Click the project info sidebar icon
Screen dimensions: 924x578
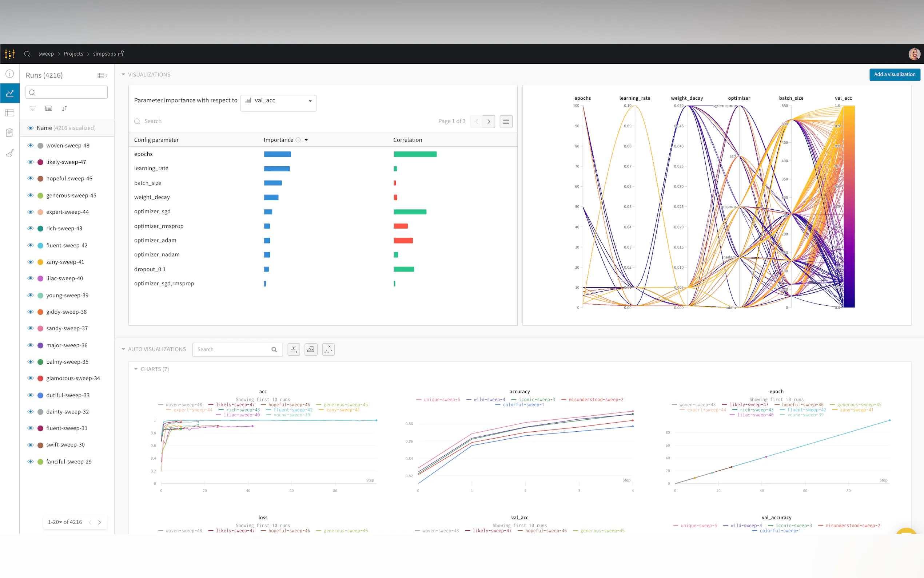[x=9, y=74]
